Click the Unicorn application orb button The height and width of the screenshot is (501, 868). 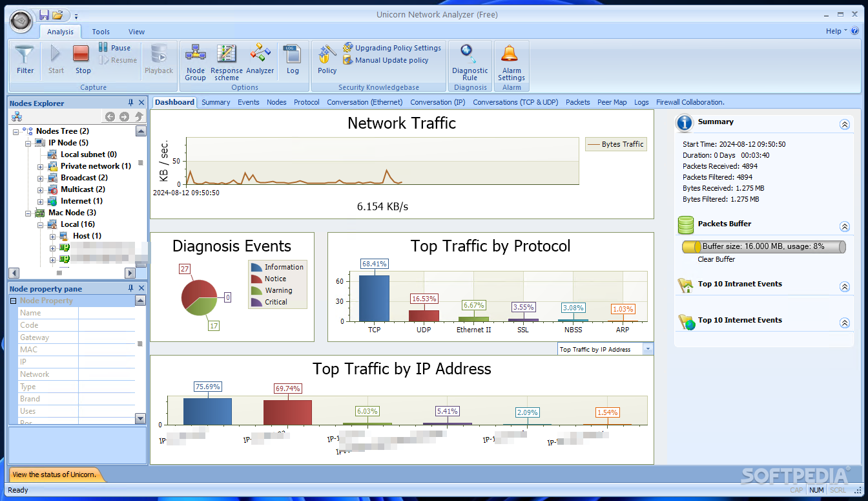(21, 21)
